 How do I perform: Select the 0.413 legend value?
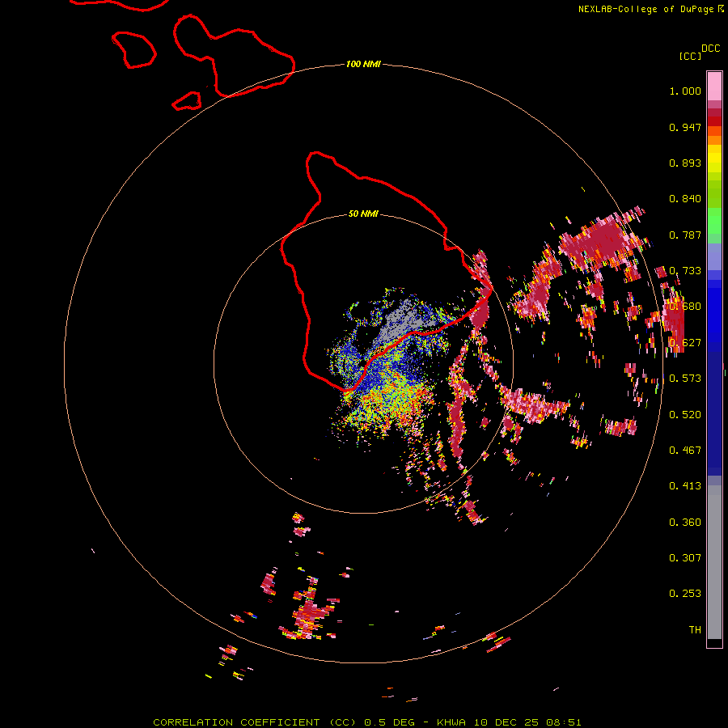[x=685, y=486]
